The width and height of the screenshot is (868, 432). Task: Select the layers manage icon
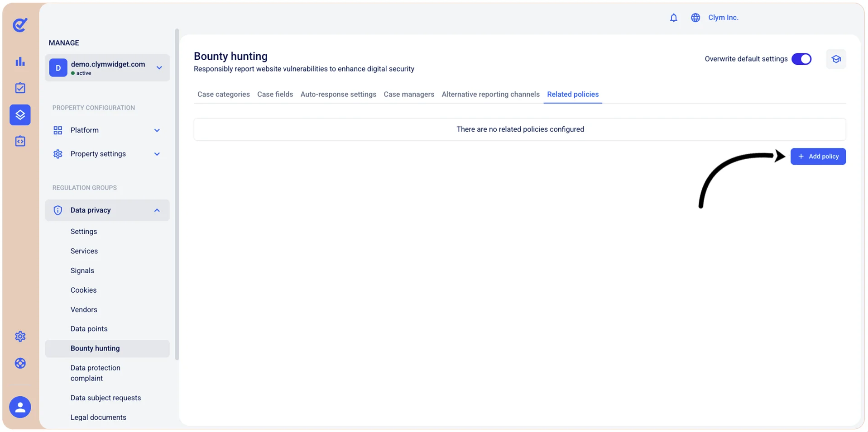tap(20, 115)
